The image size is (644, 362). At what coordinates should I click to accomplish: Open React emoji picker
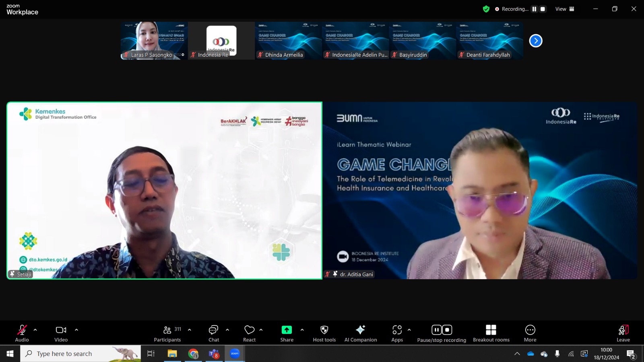tap(250, 333)
